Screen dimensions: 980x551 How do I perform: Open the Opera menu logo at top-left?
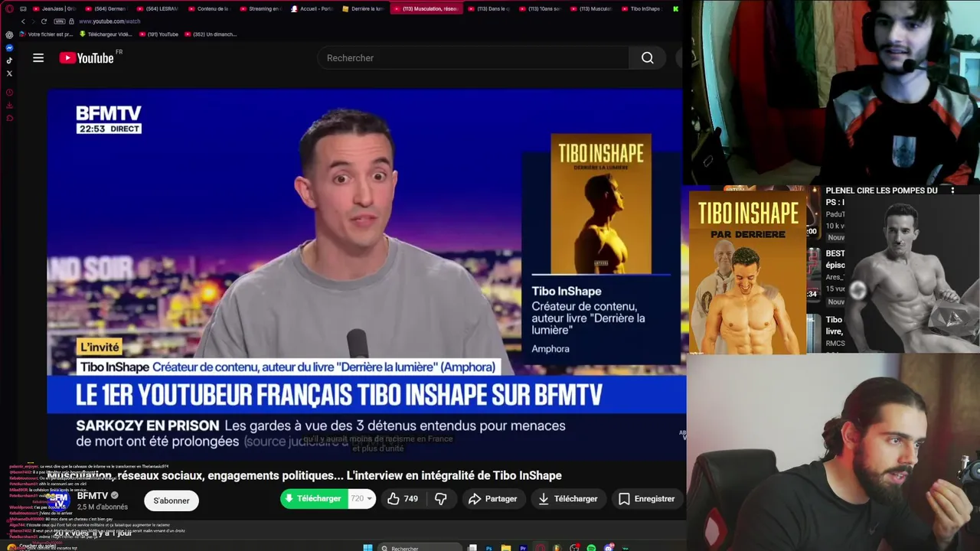[x=9, y=8]
